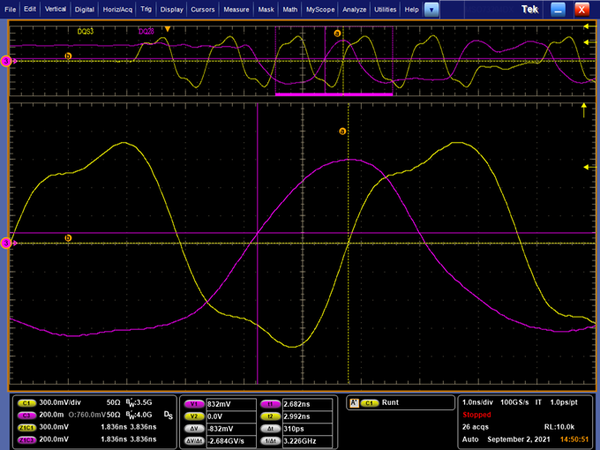The width and height of the screenshot is (600, 450).
Task: Click the C1 channel badge
Action: coord(25,402)
